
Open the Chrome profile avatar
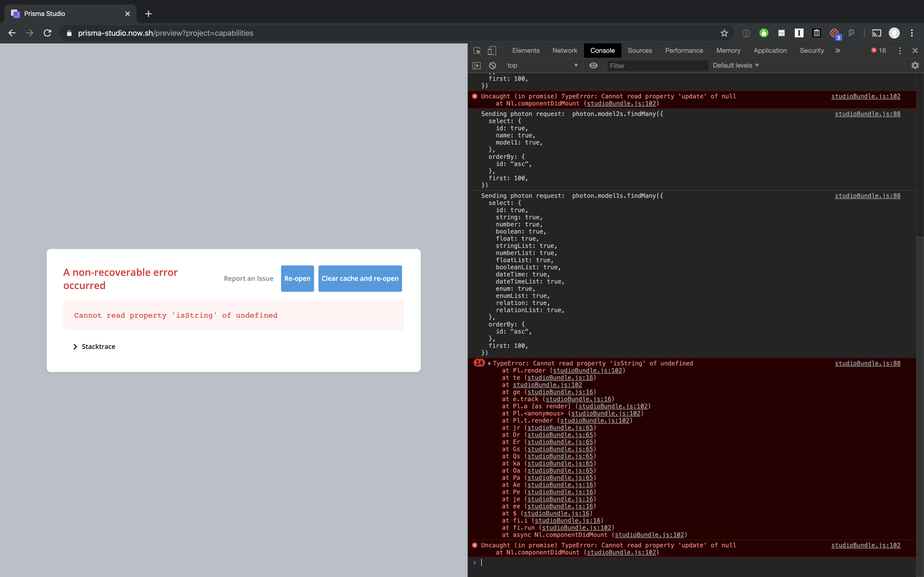coord(894,33)
